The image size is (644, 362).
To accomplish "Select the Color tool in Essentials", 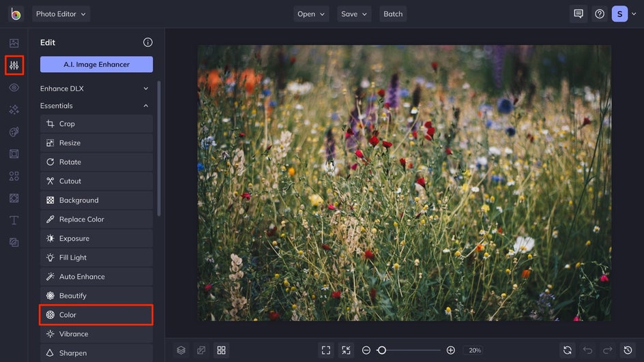I will coord(96,315).
